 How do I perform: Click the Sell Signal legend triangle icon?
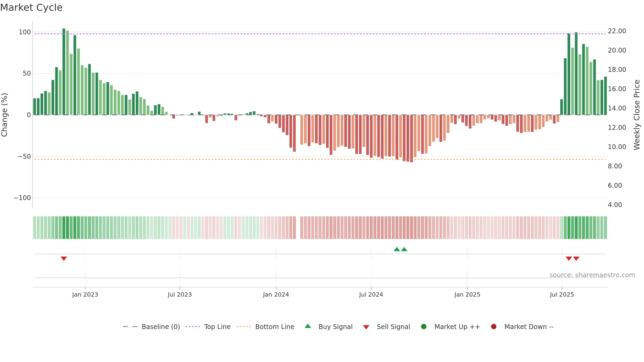[x=366, y=327]
